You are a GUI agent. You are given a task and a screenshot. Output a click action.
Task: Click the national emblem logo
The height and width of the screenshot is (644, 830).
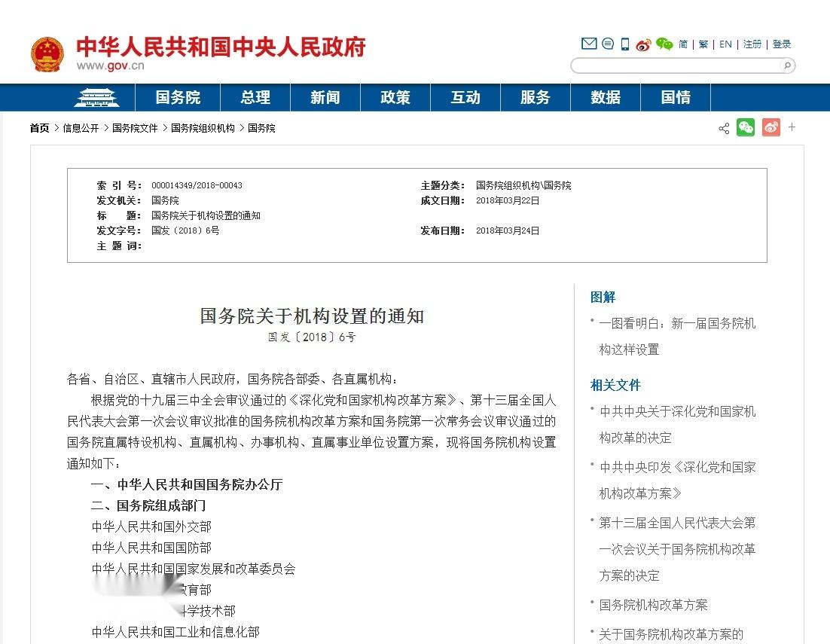pos(47,54)
